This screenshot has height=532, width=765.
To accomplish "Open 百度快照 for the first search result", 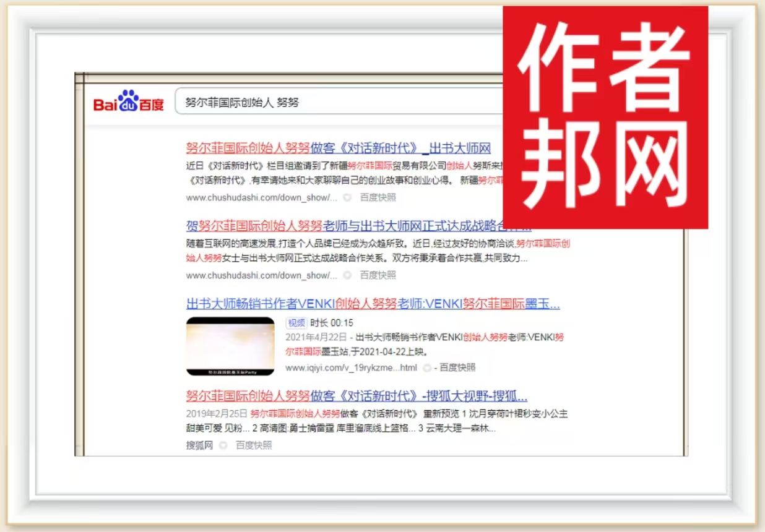I will 378,197.
